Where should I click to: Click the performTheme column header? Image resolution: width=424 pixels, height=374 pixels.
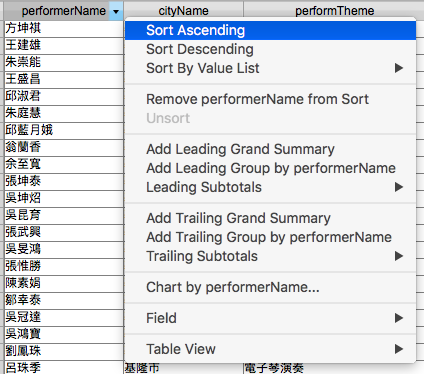(x=334, y=11)
